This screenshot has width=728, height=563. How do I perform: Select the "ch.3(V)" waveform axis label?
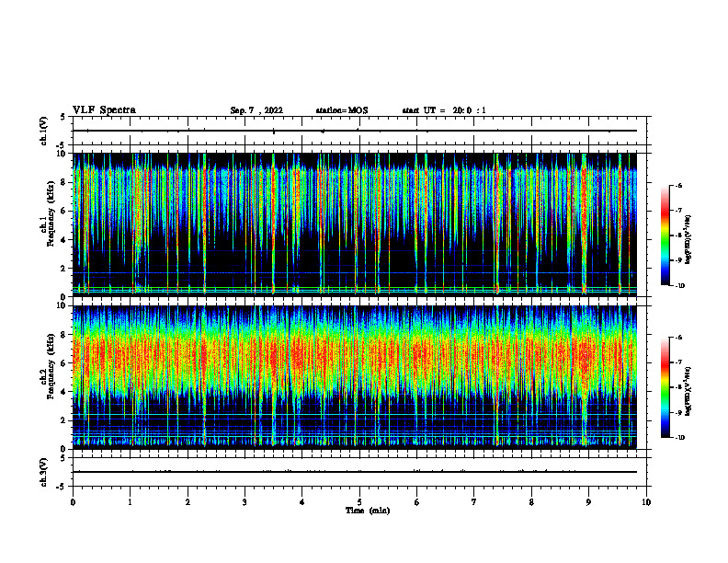pos(44,473)
